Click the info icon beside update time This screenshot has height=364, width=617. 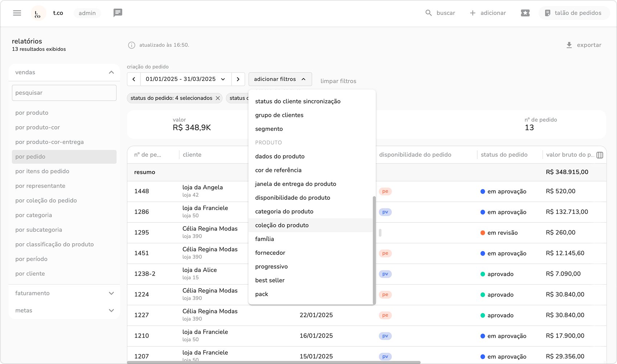tap(131, 45)
